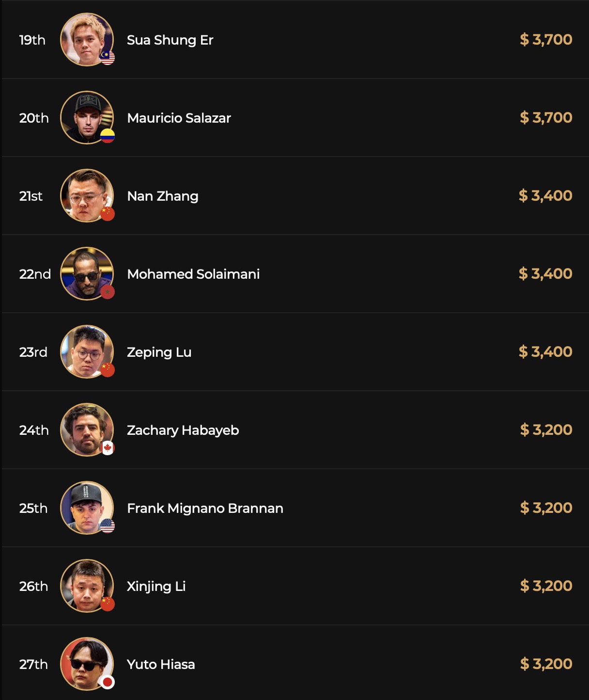The height and width of the screenshot is (700, 589).
Task: Select Nan Zhang's player name
Action: click(x=163, y=196)
